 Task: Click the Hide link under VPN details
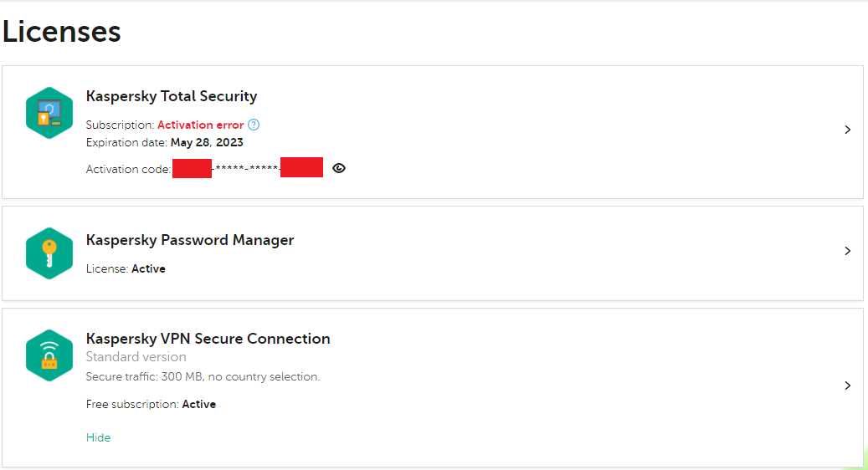click(x=98, y=437)
